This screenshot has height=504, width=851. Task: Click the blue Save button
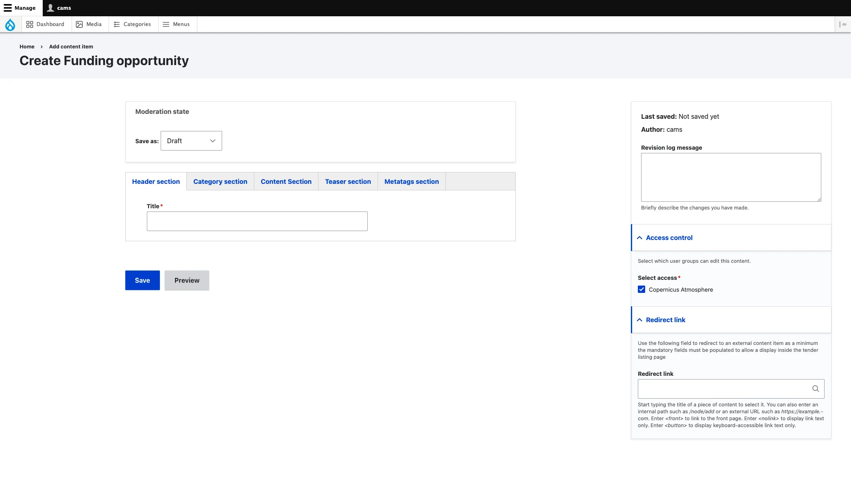142,280
